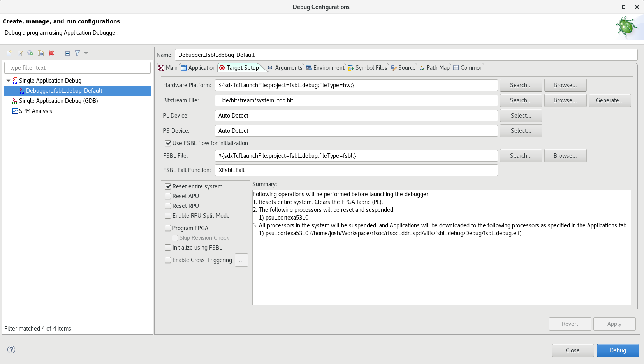Enable the Program FPGA checkbox
Viewport: 644px width, 364px height.
168,228
